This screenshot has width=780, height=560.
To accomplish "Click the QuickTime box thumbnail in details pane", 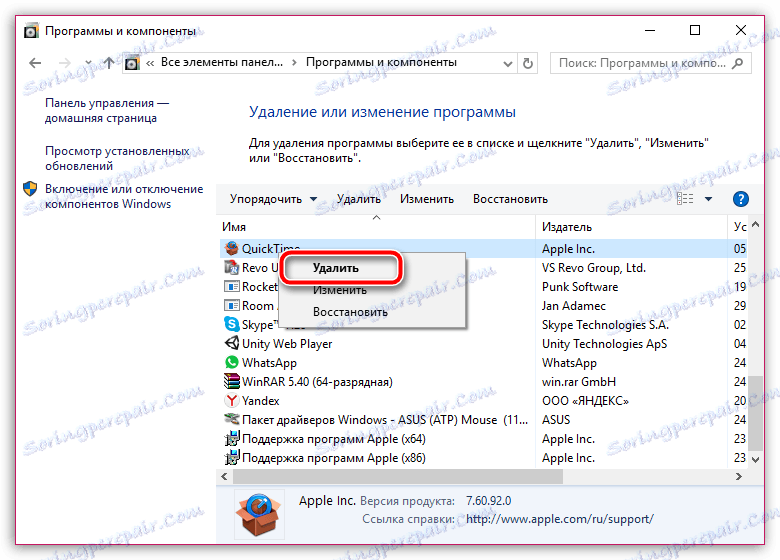I will click(259, 515).
